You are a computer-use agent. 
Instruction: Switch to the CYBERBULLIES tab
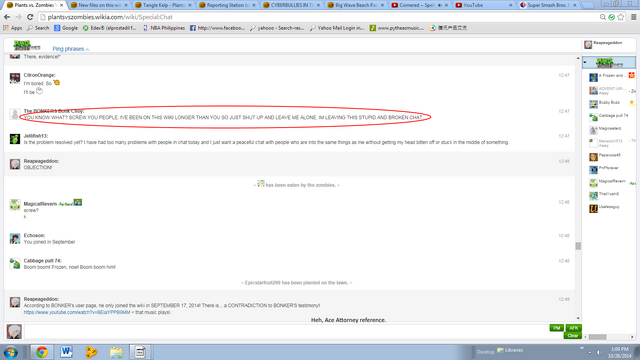291,5
